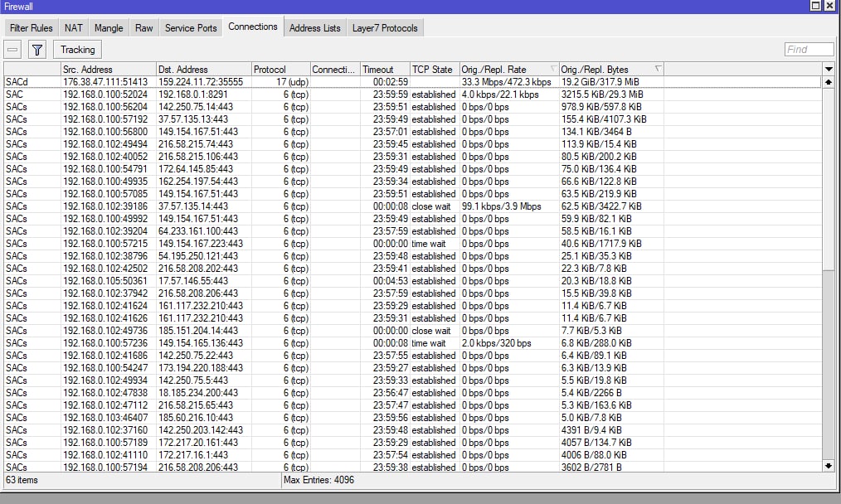Click destination 185.151.204.14:443

point(198,331)
